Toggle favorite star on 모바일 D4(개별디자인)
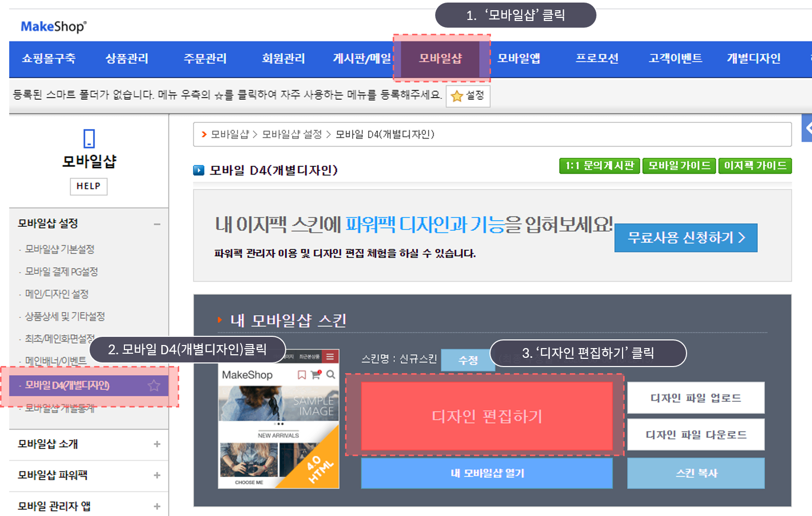Screen dimensions: 812x516 [154, 385]
